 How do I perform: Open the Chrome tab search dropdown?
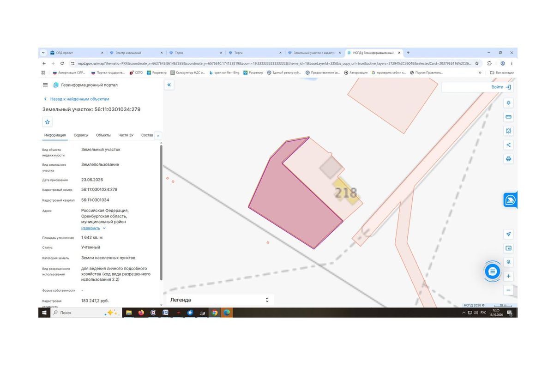[x=43, y=53]
